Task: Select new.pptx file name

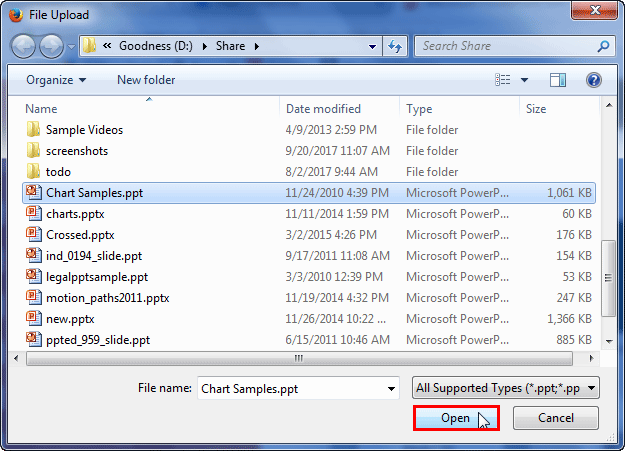Action: pos(70,319)
